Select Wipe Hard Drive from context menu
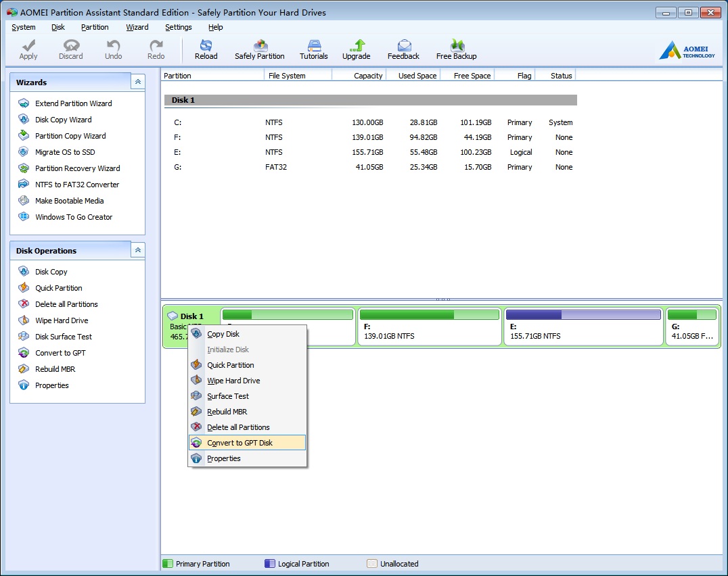This screenshot has width=728, height=576. 233,381
